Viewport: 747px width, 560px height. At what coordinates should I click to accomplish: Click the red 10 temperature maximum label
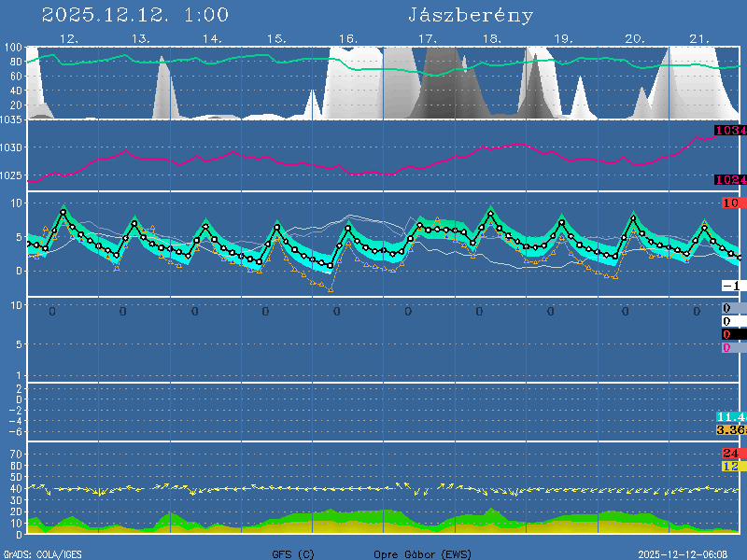[731, 203]
